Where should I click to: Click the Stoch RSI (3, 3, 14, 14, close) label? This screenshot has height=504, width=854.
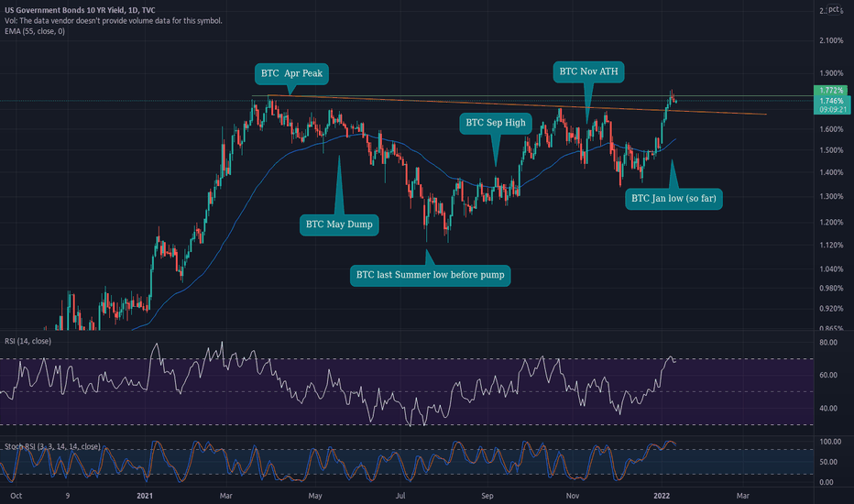coord(52,446)
